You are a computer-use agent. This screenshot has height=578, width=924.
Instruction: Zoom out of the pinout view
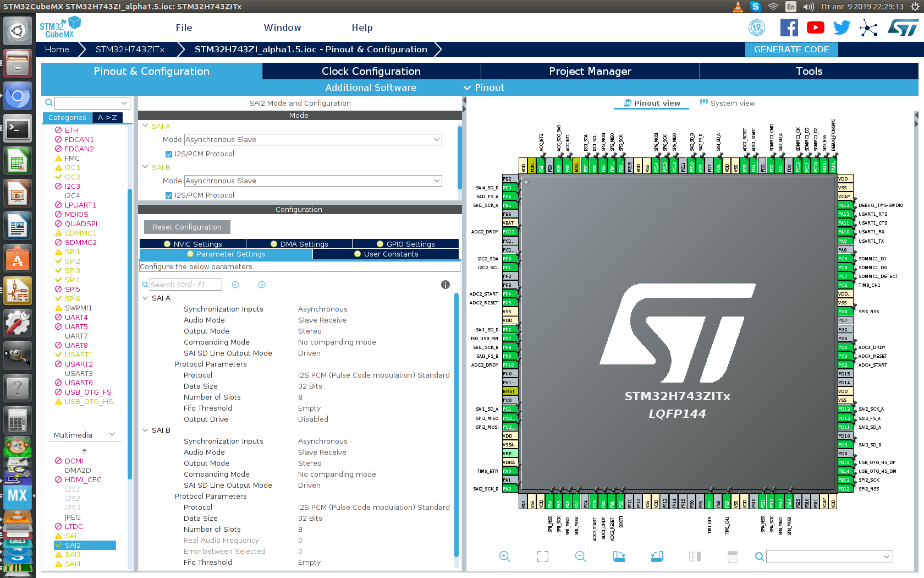click(580, 557)
